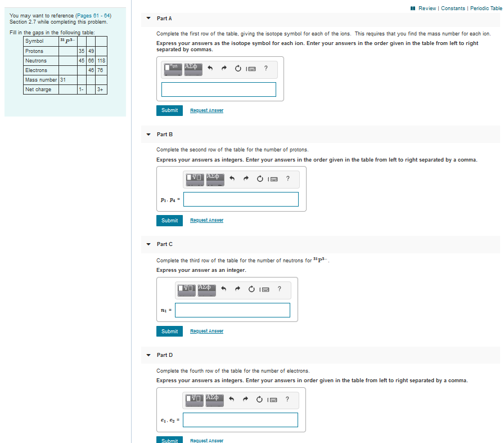
Task: Click the Undo icon in Part D toolbar
Action: point(232,399)
